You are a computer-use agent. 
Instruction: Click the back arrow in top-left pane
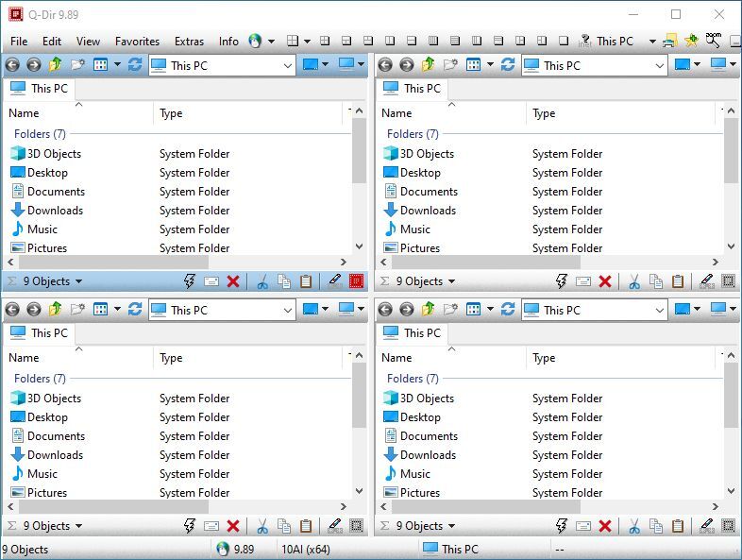(x=13, y=64)
